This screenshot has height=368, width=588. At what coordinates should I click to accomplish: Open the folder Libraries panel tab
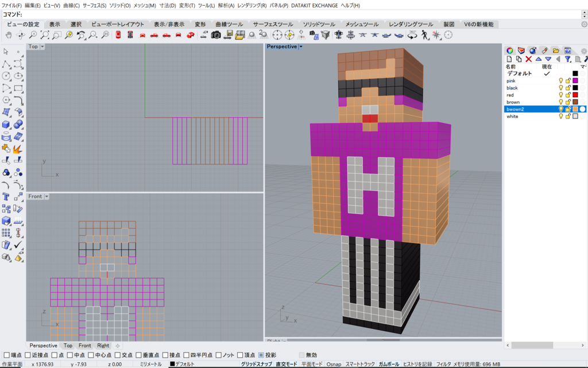point(556,51)
